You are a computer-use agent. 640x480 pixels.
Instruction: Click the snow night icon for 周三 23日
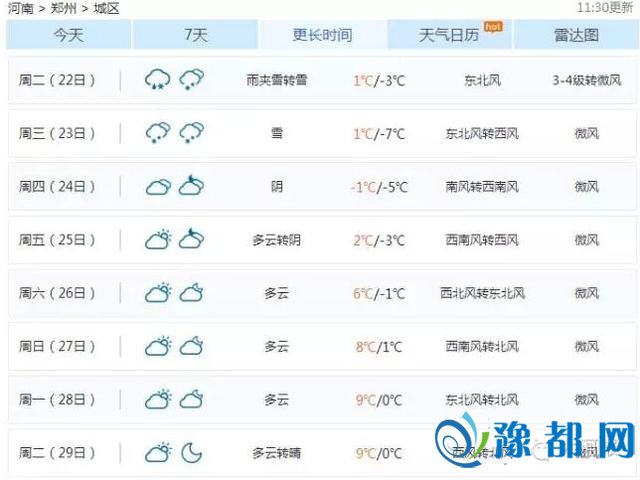192,133
